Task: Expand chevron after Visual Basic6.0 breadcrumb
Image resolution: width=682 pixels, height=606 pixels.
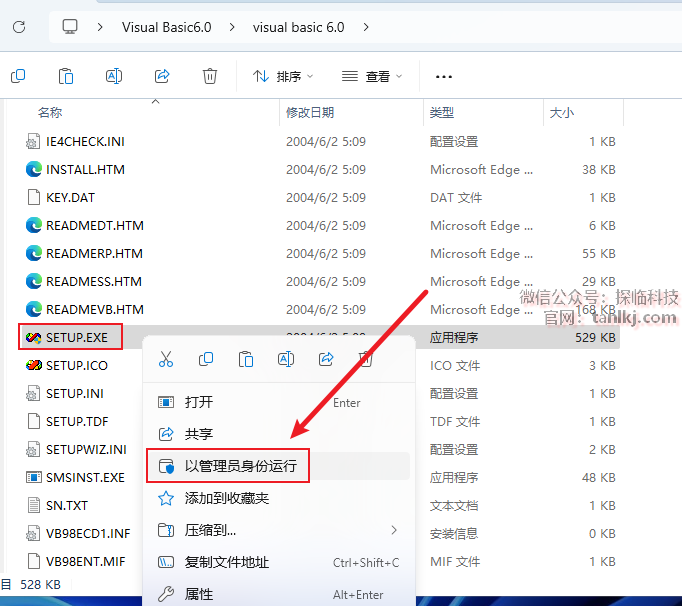Action: tap(232, 27)
